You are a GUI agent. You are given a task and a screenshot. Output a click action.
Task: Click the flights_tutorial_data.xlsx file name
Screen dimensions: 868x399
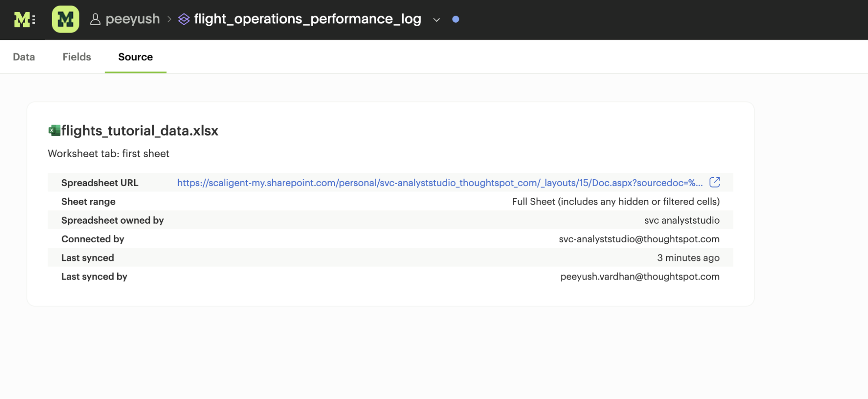[139, 131]
